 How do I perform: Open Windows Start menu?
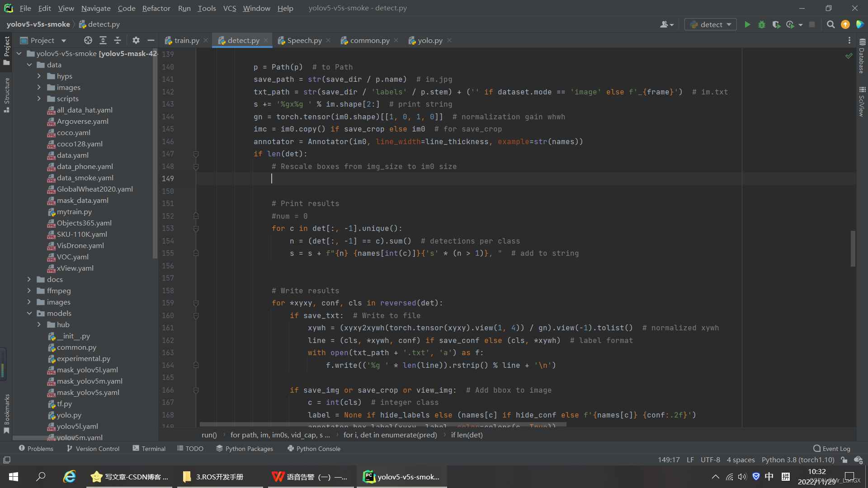(x=14, y=477)
